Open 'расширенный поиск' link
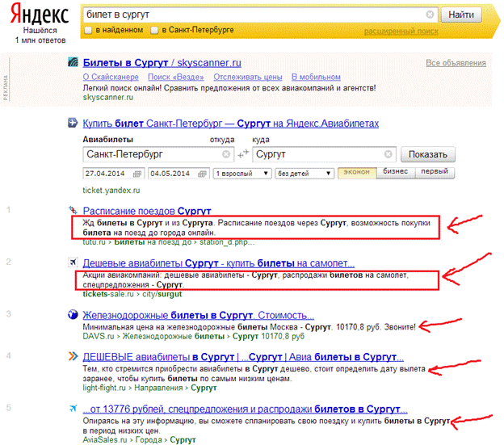The height and width of the screenshot is (445, 504). pyautogui.click(x=401, y=31)
